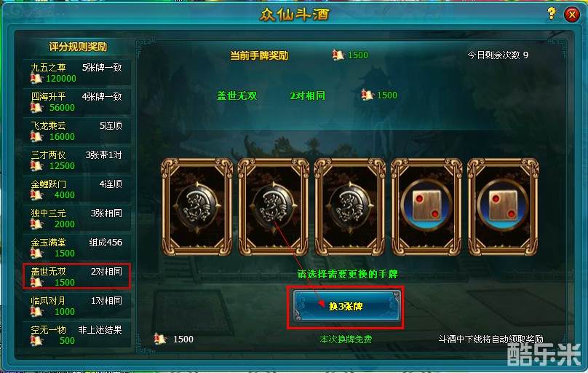
Task: Click the 临风对月 scoring rule entry
Action: 76,306
